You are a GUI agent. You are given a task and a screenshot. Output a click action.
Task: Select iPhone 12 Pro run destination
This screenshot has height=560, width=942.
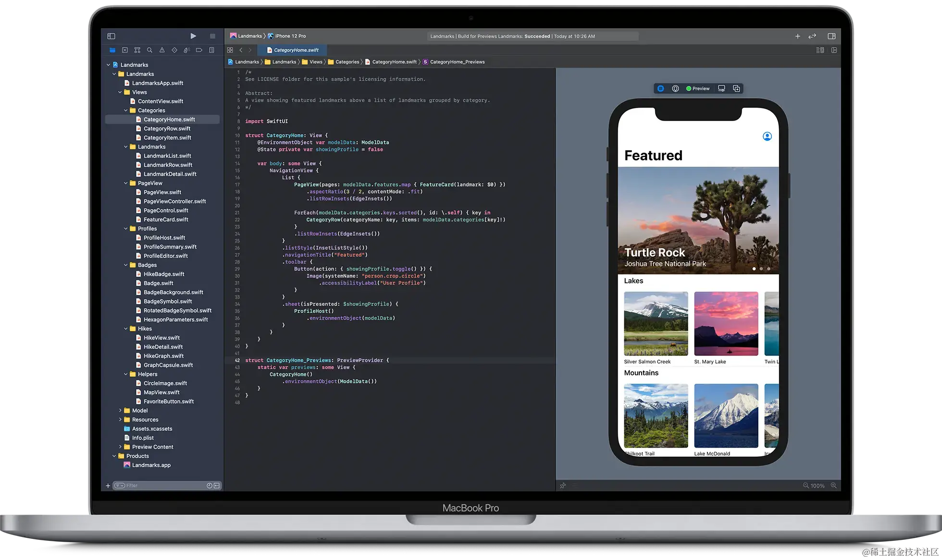[x=290, y=36]
